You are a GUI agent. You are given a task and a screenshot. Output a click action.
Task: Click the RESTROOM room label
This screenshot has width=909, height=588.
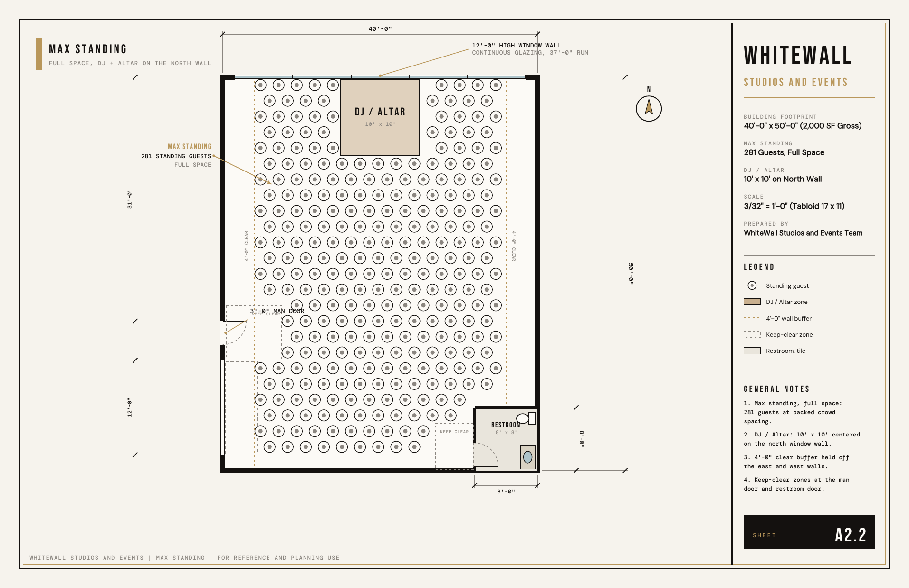pyautogui.click(x=506, y=425)
